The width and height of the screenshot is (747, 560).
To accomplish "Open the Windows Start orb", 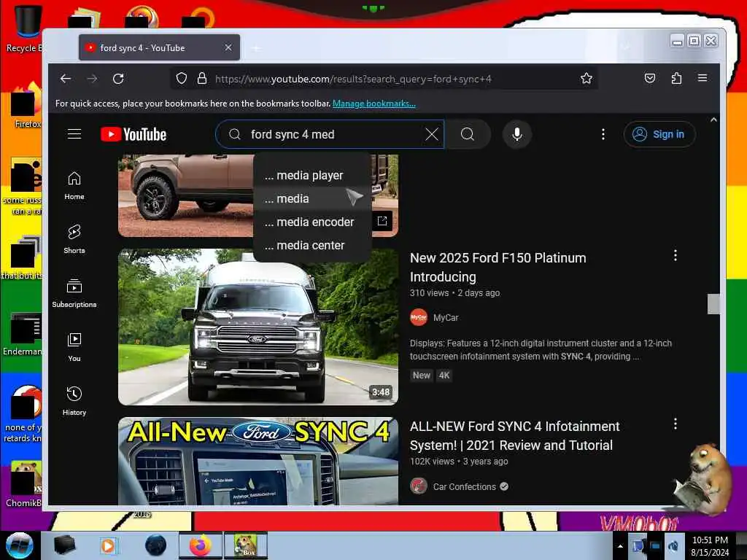I will pos(19,545).
